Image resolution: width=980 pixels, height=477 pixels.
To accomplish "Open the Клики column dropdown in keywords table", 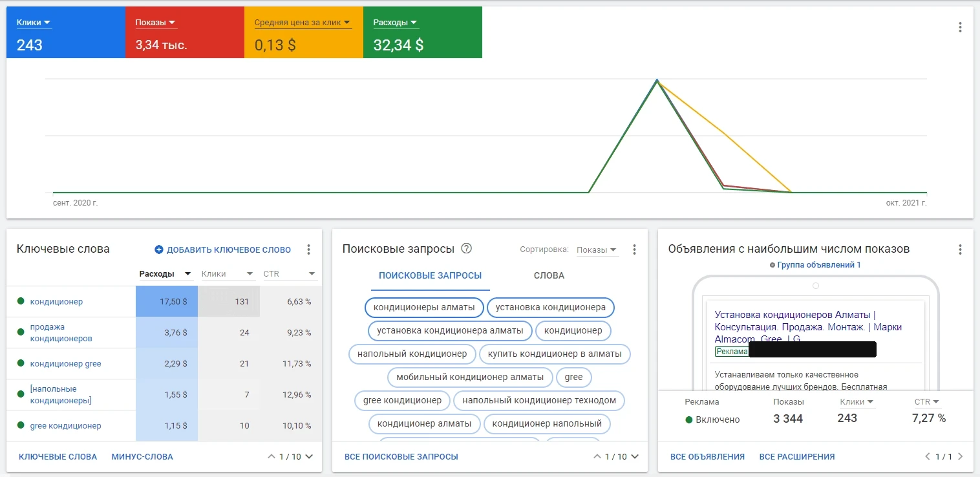I will (x=228, y=274).
